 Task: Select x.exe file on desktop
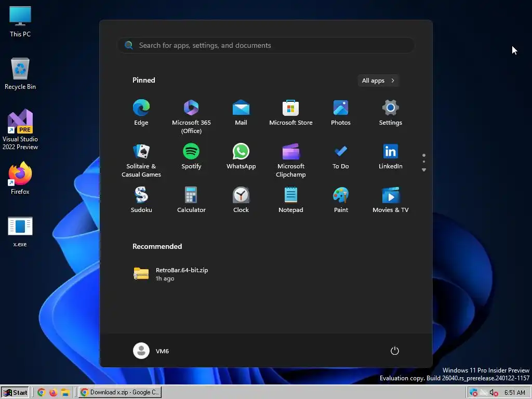(x=20, y=232)
